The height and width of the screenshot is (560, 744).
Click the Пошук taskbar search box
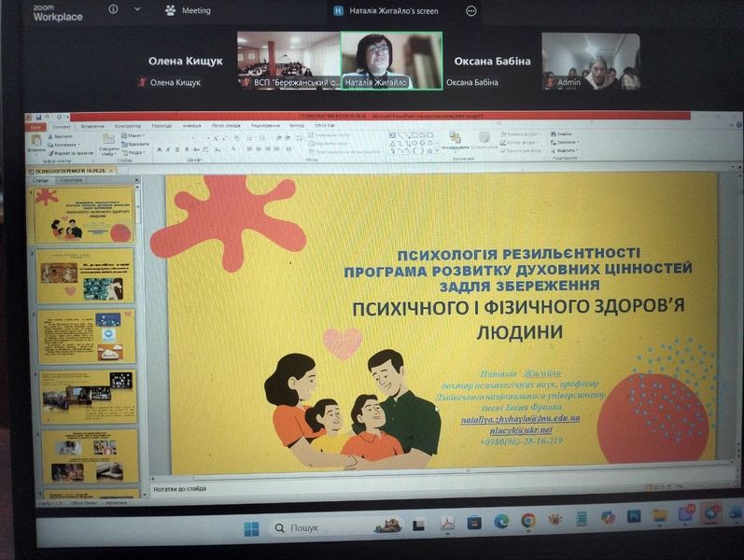(x=336, y=527)
